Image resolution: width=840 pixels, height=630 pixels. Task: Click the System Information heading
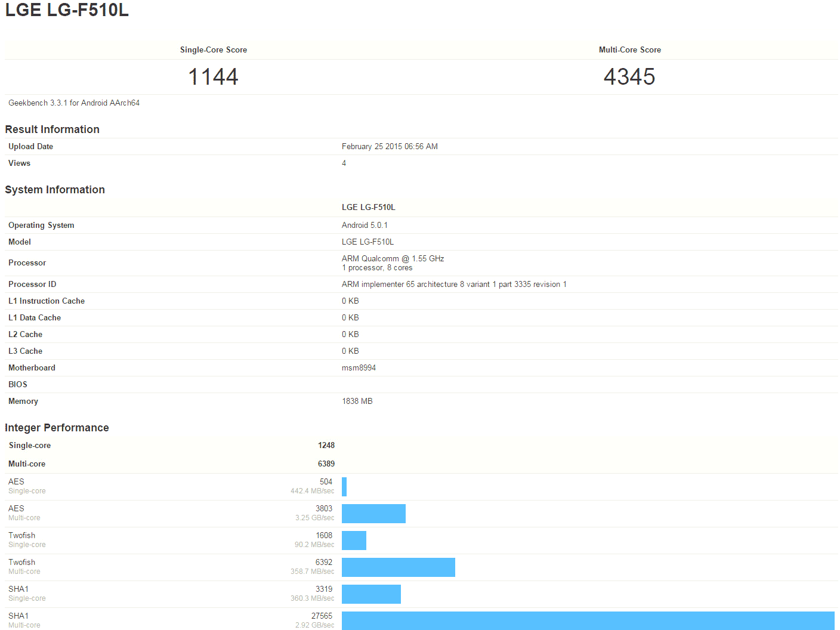click(55, 190)
